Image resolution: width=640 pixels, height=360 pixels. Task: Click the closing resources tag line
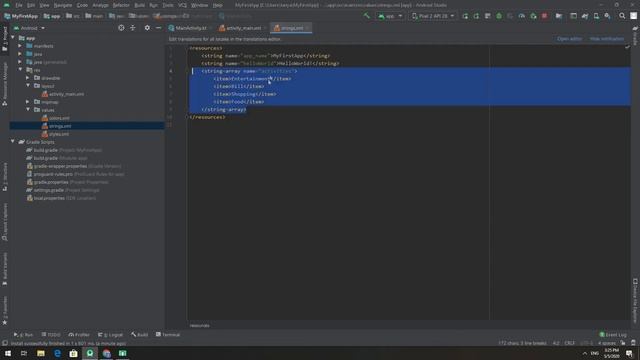pyautogui.click(x=207, y=117)
